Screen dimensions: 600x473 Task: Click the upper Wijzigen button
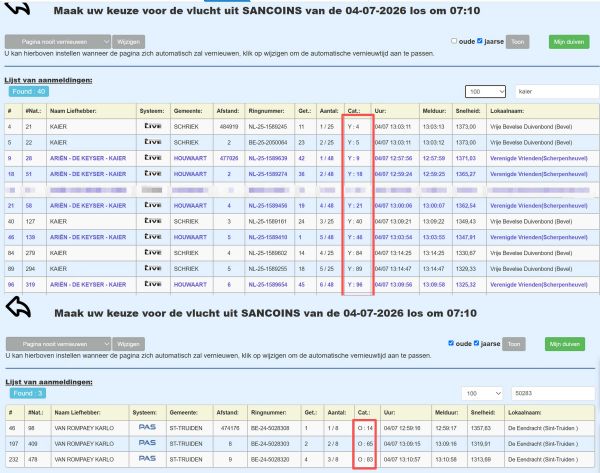coord(129,42)
